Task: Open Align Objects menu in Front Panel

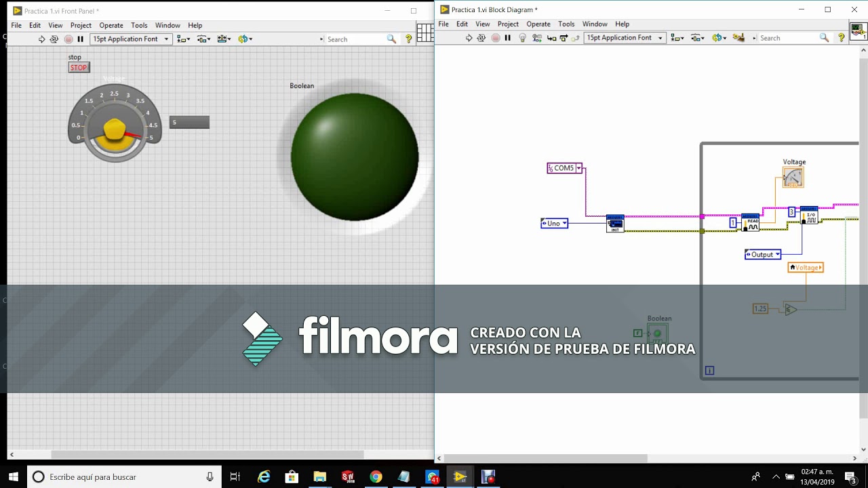Action: coord(183,39)
